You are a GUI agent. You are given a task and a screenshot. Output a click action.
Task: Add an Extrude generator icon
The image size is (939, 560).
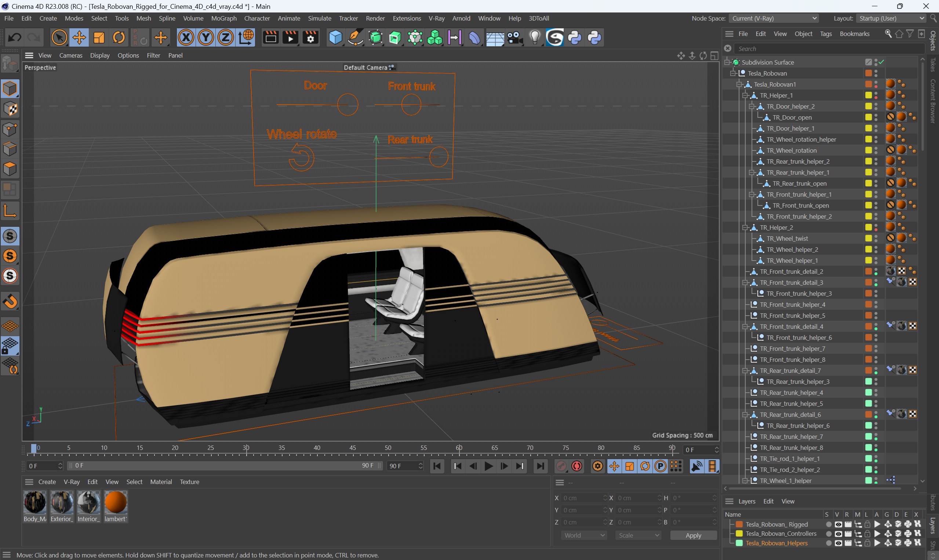395,37
